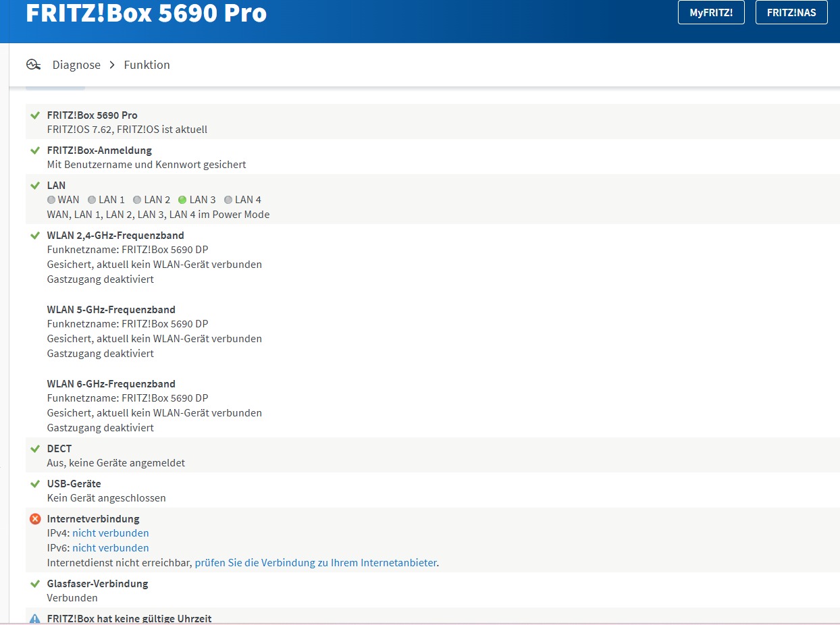Click the WAN port status indicator
840x625 pixels.
tap(51, 200)
